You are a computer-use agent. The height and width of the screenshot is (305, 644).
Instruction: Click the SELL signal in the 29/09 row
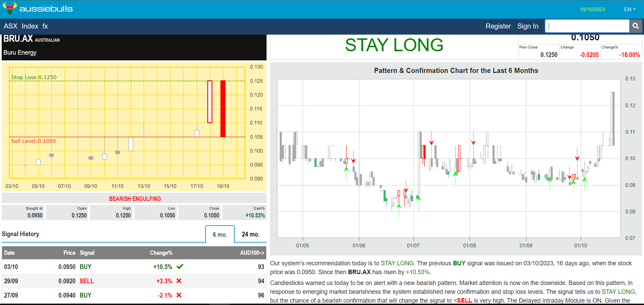point(87,281)
